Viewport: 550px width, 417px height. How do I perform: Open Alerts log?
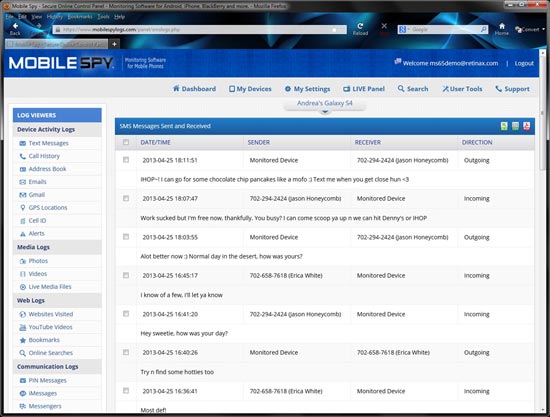36,234
